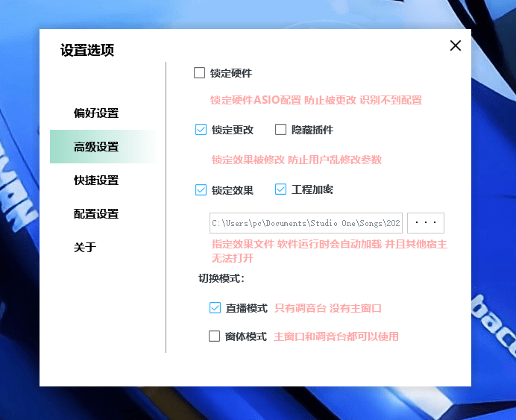Click the 切换模式 label
The height and width of the screenshot is (420, 516).
pos(221,278)
